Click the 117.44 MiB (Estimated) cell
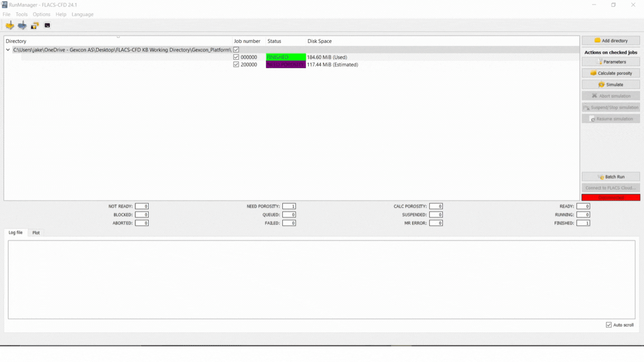This screenshot has width=644, height=362. point(332,64)
